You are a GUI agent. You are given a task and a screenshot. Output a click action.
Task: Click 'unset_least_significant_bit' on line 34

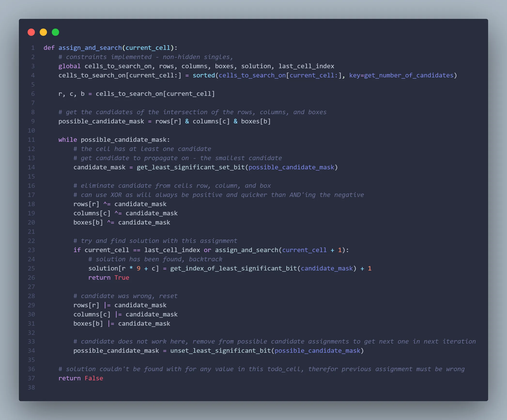pyautogui.click(x=221, y=351)
